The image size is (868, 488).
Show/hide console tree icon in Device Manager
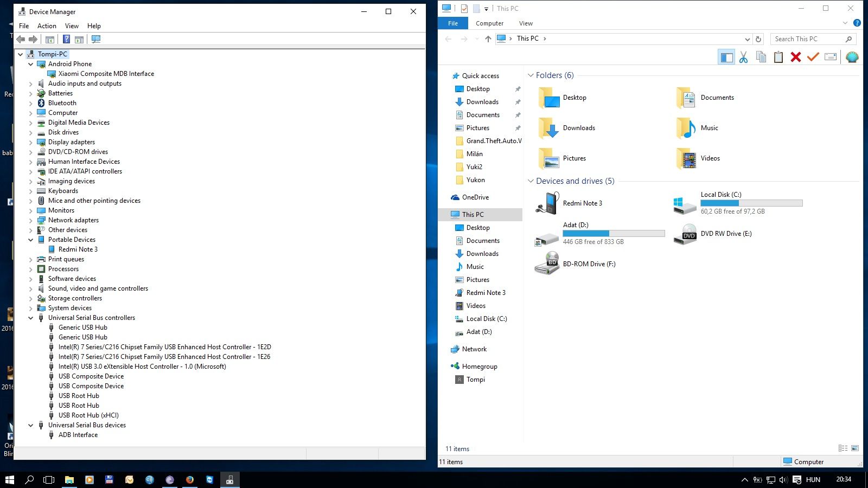pyautogui.click(x=50, y=39)
